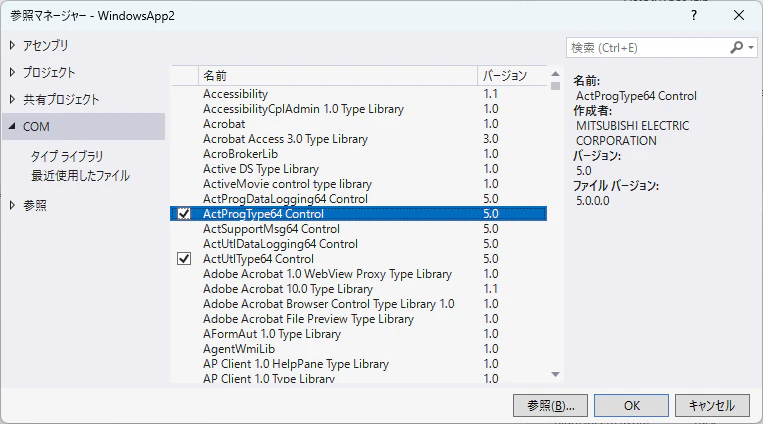The width and height of the screenshot is (763, 424).
Task: Select the AcroBrokerLib row
Action: (359, 154)
